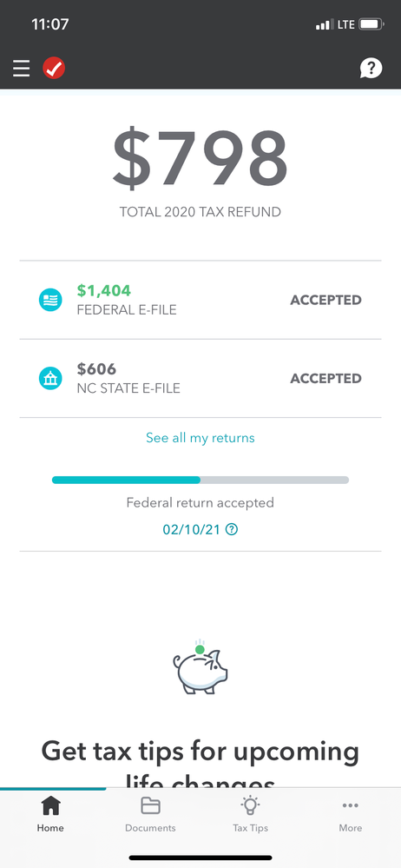The width and height of the screenshot is (401, 868).
Task: Open the hamburger menu
Action: click(21, 69)
